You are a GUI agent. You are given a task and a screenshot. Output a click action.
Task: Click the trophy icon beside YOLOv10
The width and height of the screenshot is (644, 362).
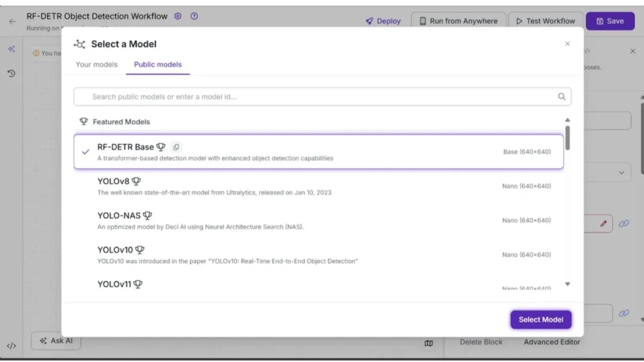140,250
